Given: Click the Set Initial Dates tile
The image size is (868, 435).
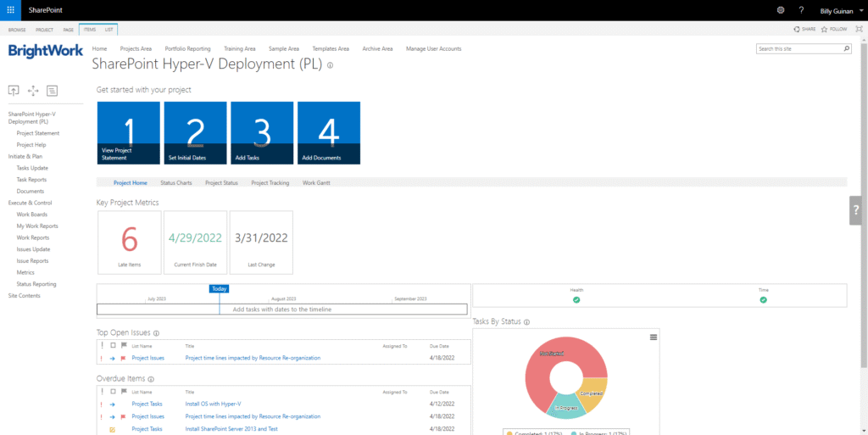Looking at the screenshot, I should pos(195,132).
